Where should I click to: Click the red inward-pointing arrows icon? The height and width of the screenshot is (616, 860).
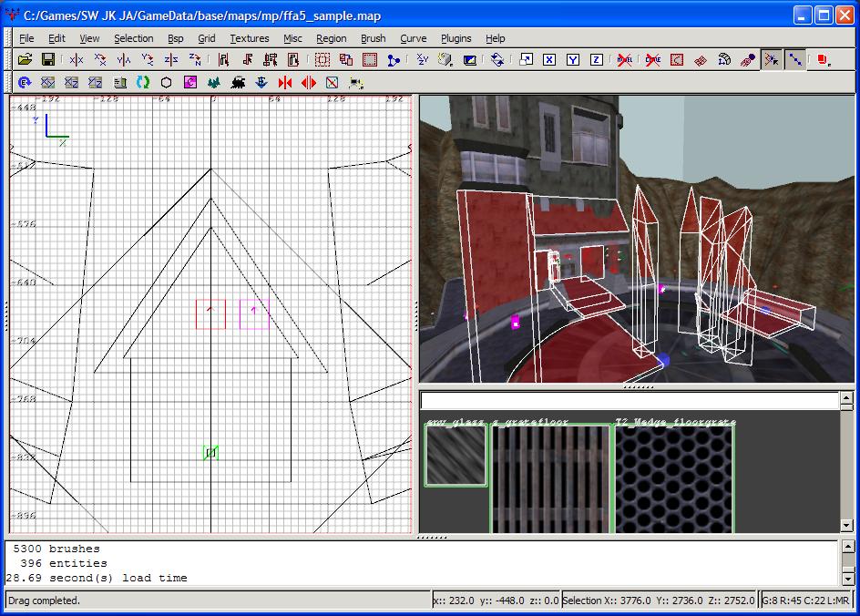285,83
